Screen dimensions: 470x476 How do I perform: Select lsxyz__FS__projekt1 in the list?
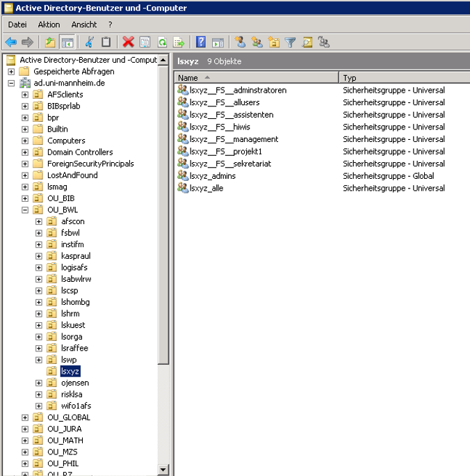coord(225,151)
